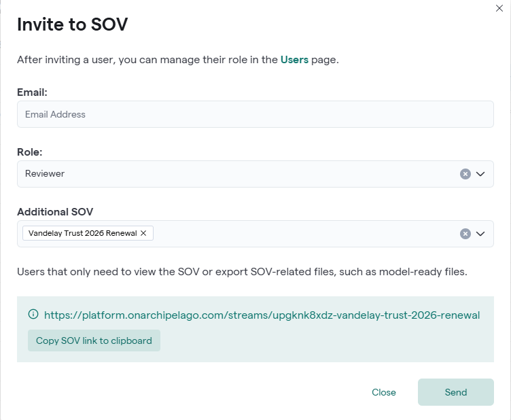Copy SOV link to clipboard
Screen dimensions: 511x420
click(94, 340)
